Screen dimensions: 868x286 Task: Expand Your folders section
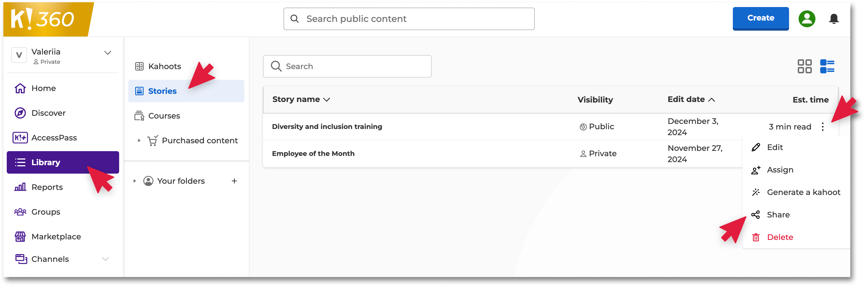coord(134,181)
